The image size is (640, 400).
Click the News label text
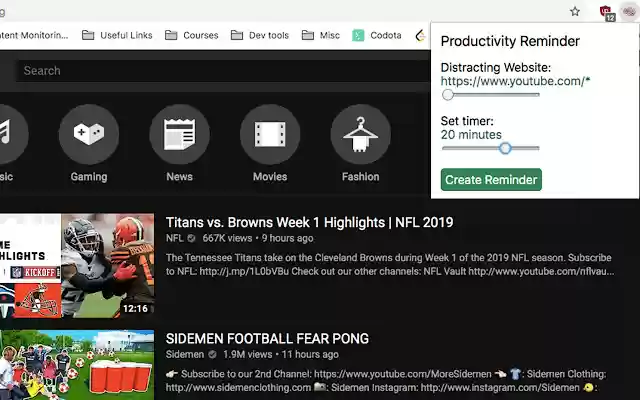(180, 177)
